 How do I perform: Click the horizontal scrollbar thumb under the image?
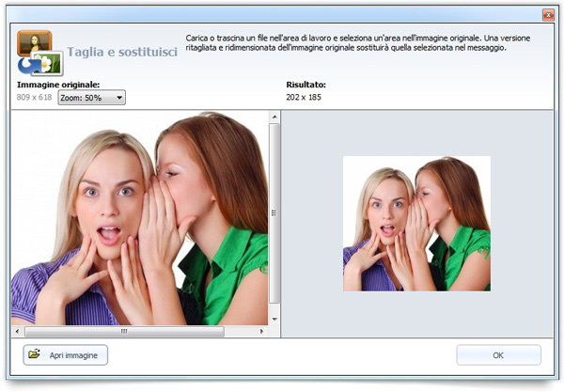124,332
